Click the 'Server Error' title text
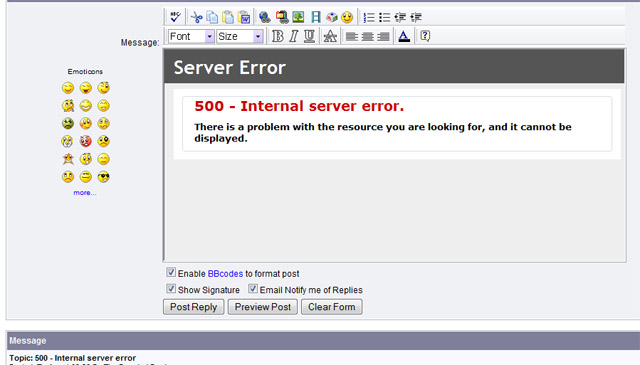 pyautogui.click(x=229, y=67)
